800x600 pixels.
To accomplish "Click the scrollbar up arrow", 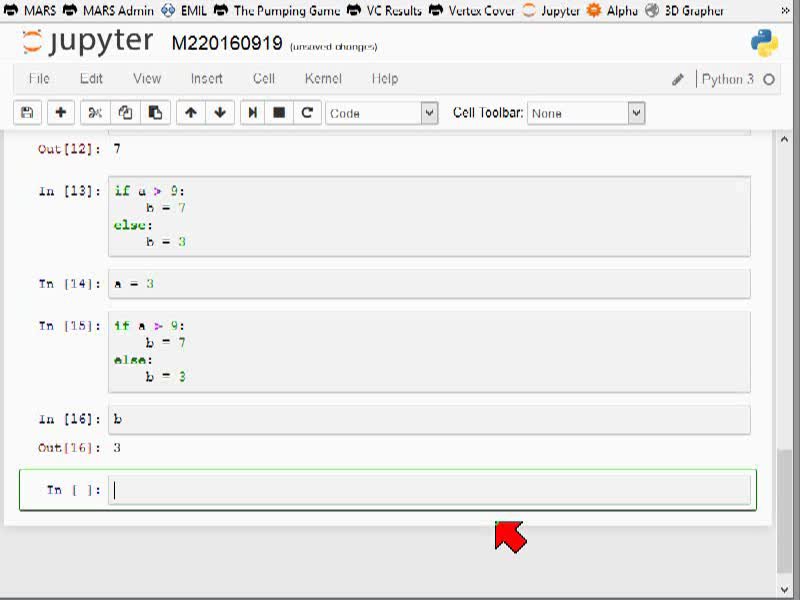I will [784, 139].
